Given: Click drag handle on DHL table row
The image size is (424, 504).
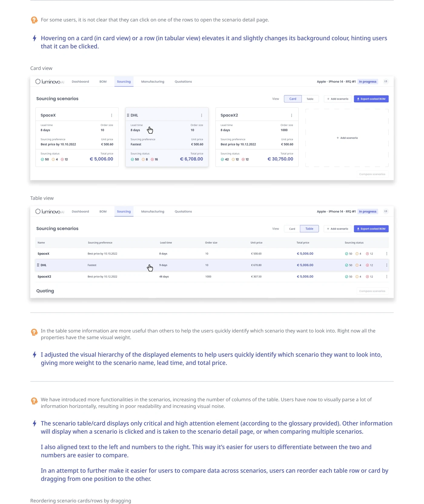Looking at the screenshot, I should pyautogui.click(x=38, y=265).
